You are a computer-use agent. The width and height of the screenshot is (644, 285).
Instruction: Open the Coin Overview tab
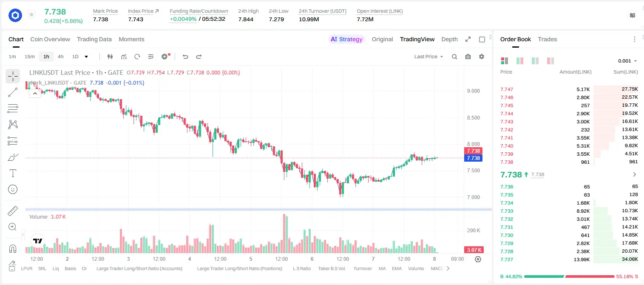click(50, 39)
